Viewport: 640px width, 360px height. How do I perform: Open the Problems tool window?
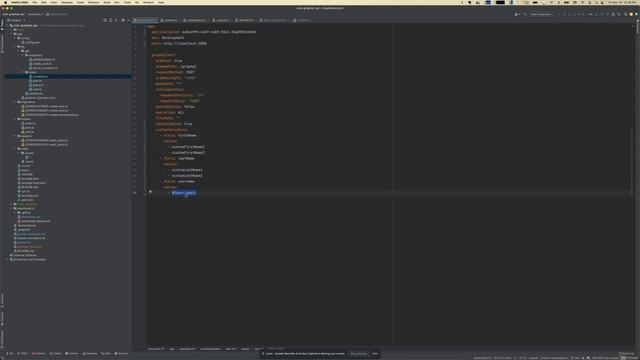tap(39, 353)
